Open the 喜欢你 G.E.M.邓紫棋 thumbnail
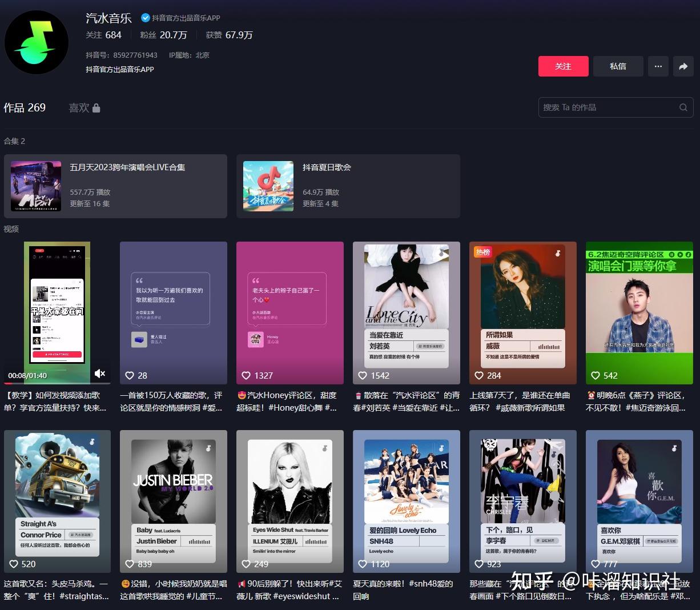The height and width of the screenshot is (610, 700). tap(639, 501)
